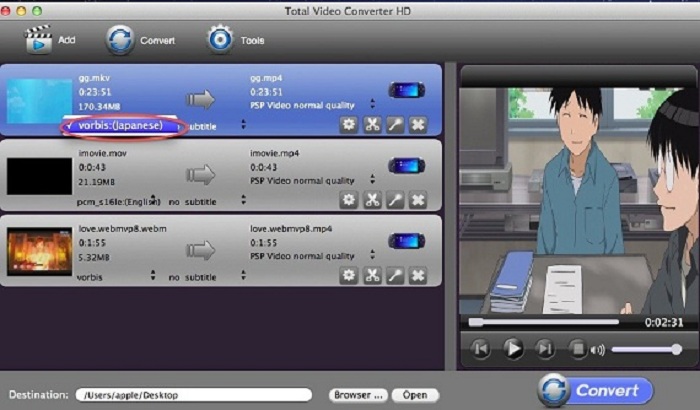
Task: Click the scissors trim icon for imovie.mov
Action: click(x=372, y=200)
